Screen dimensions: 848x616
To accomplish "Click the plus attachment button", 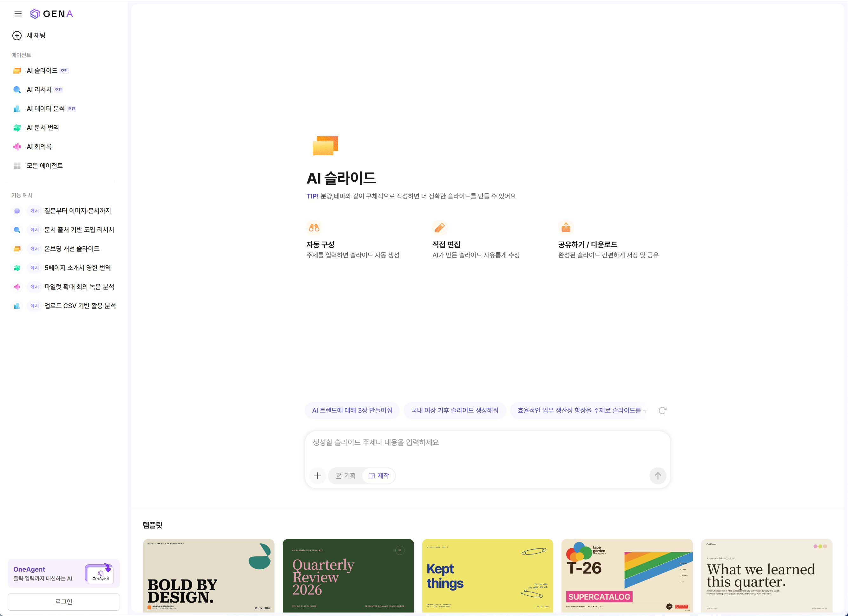I will click(x=318, y=476).
